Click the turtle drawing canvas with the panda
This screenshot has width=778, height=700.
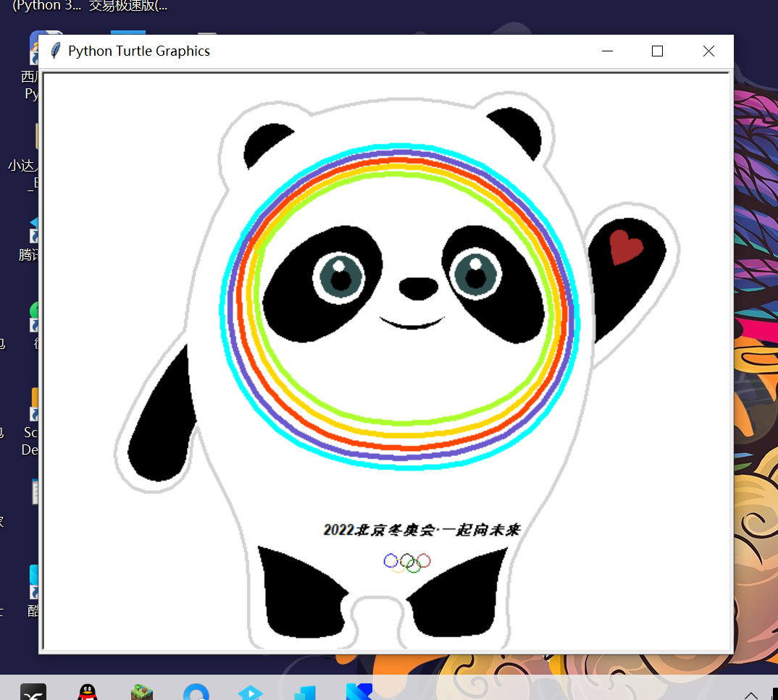[386, 361]
